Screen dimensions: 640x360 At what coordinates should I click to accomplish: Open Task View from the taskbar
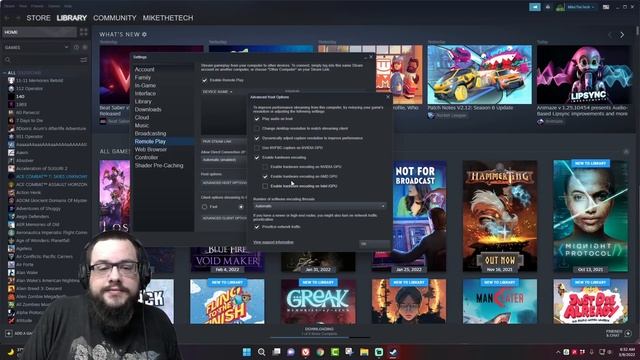276,352
